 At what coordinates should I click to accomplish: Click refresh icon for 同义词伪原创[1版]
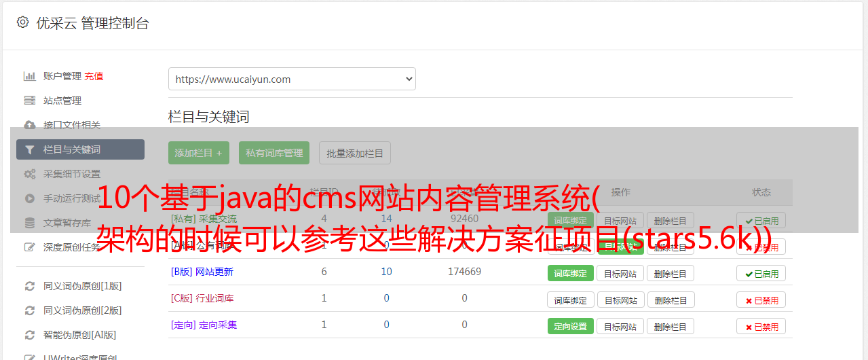(30, 286)
